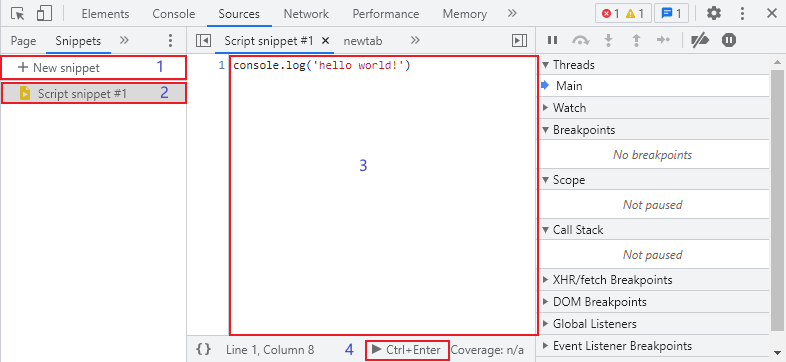Open DevTools settings gear
The width and height of the screenshot is (786, 362).
[714, 14]
